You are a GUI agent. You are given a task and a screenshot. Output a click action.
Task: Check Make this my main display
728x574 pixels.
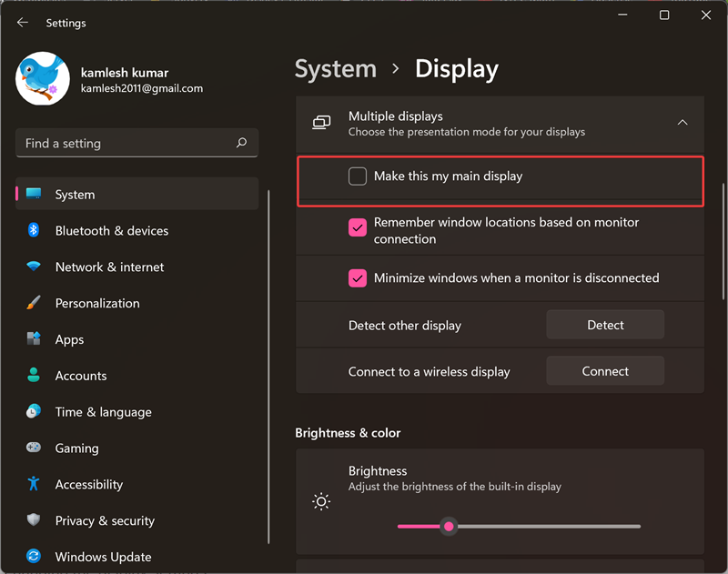358,176
